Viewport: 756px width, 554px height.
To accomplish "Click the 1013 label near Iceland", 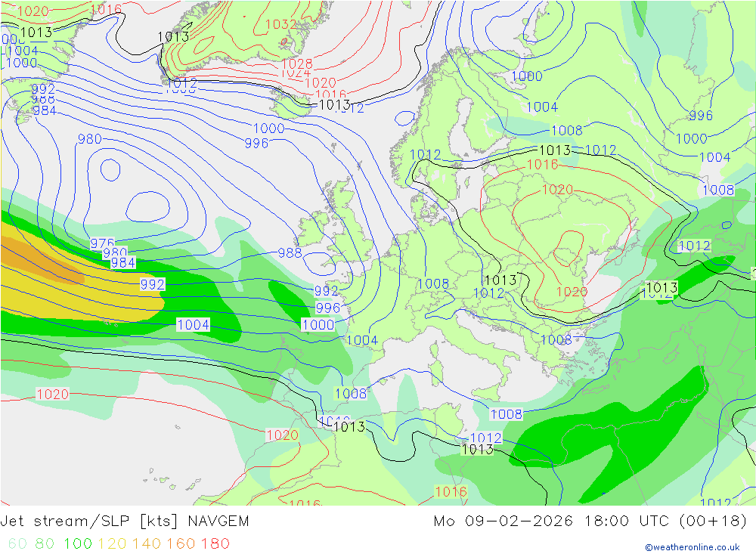I will (x=335, y=104).
